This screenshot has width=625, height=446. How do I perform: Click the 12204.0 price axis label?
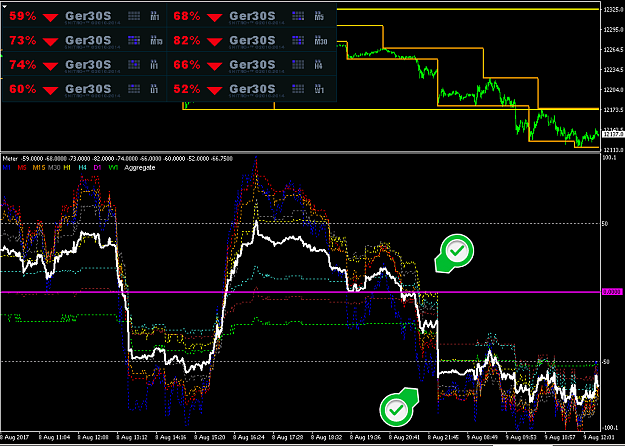point(613,90)
